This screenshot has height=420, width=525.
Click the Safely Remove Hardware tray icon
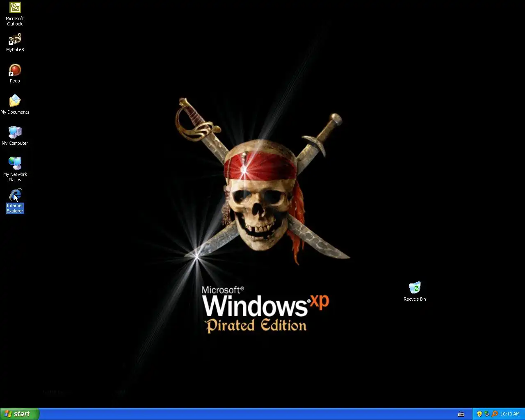[x=487, y=414]
